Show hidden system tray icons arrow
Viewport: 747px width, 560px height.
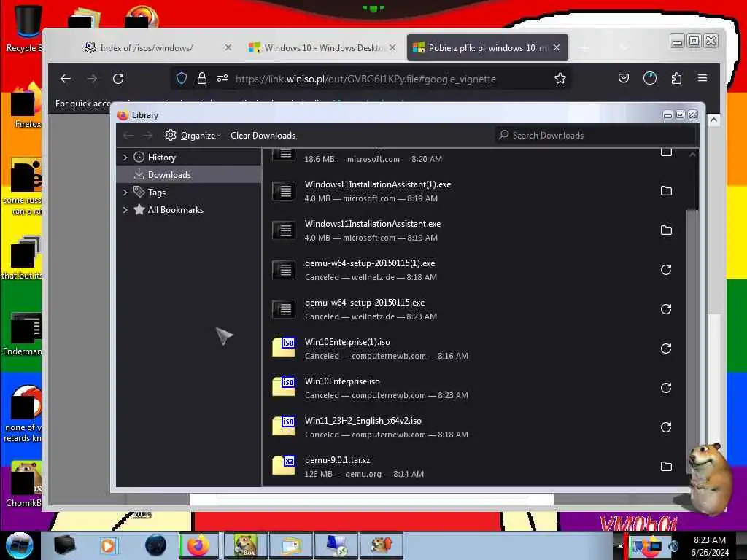click(x=619, y=545)
